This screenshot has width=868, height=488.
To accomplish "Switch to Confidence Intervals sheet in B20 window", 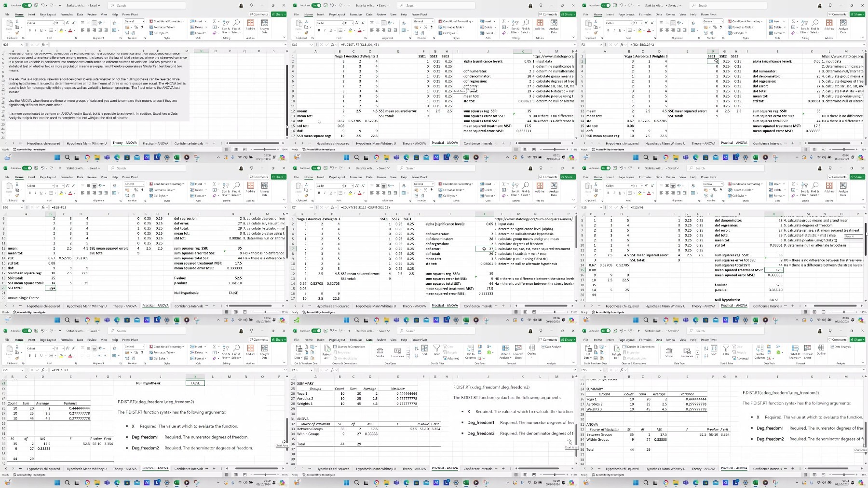I will (189, 306).
